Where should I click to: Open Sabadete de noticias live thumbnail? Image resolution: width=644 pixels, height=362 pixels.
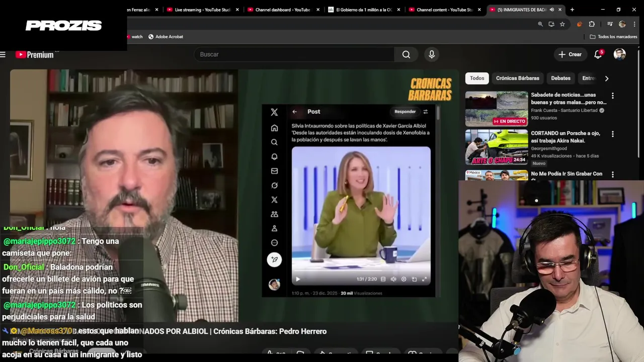[497, 109]
